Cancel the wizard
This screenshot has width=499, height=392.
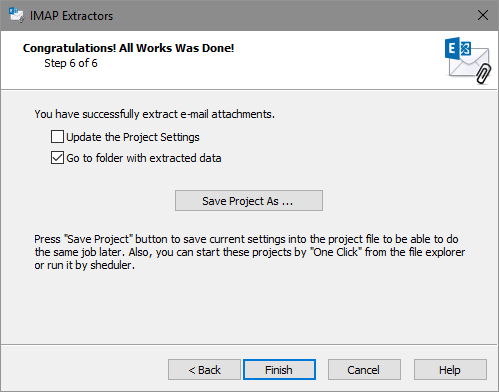[x=364, y=370]
